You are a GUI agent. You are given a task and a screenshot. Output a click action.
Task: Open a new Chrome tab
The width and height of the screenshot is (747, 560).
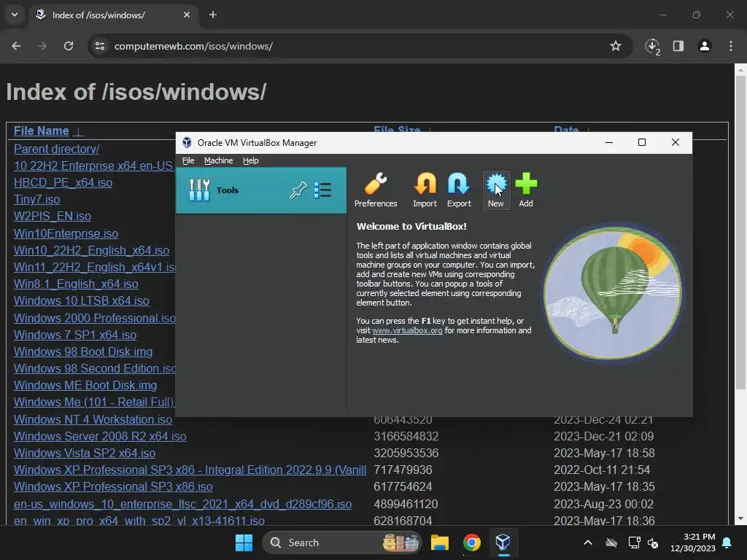click(213, 15)
